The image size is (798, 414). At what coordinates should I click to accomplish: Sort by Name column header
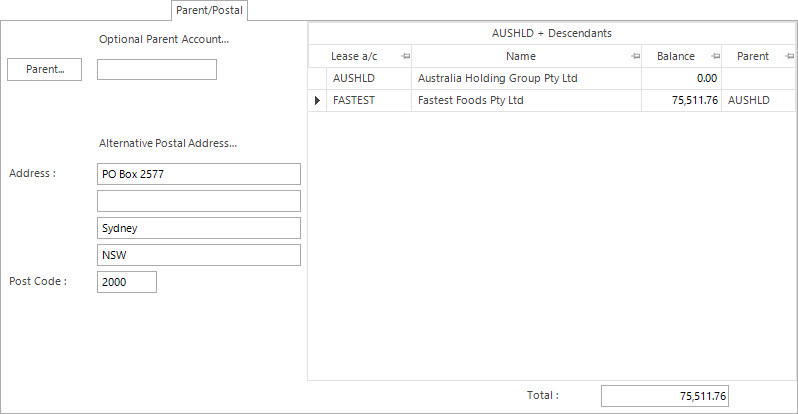point(521,57)
